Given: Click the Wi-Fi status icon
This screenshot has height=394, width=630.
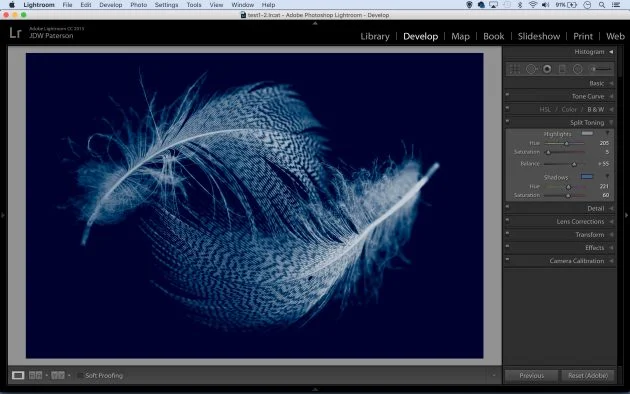Looking at the screenshot, I should point(533,5).
